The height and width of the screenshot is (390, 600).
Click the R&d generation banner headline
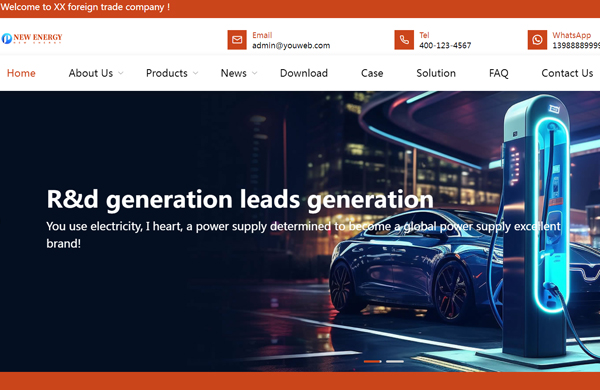coord(240,200)
